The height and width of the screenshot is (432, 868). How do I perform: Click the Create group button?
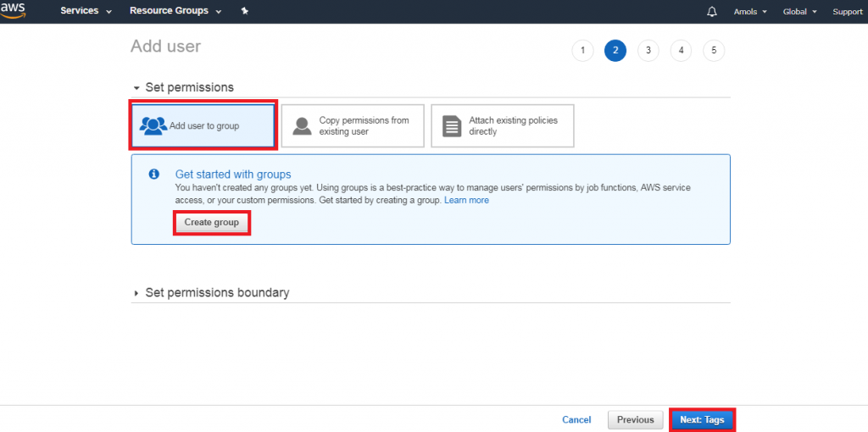pos(211,223)
